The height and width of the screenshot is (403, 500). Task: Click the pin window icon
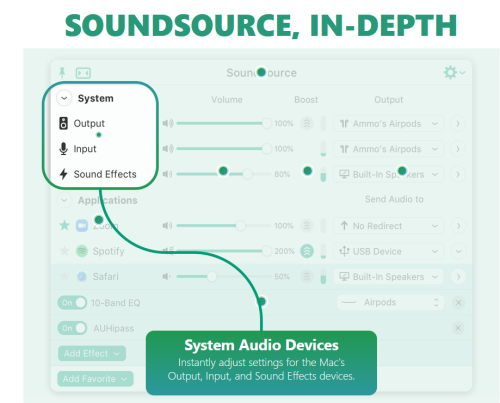click(62, 73)
